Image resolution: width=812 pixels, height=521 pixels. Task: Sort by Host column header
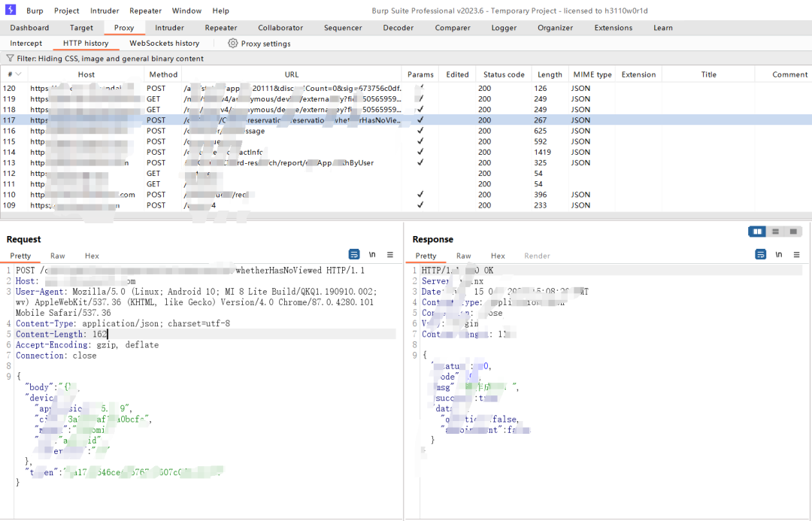click(x=86, y=74)
